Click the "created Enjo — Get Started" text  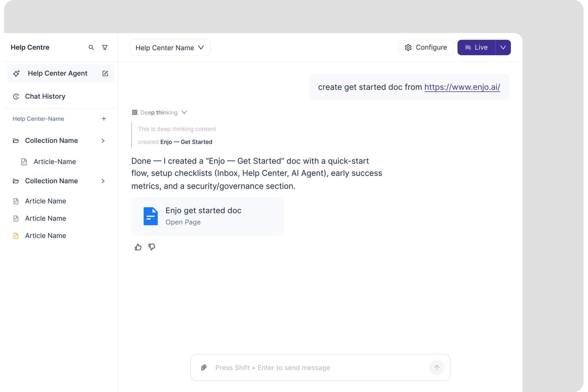[175, 142]
